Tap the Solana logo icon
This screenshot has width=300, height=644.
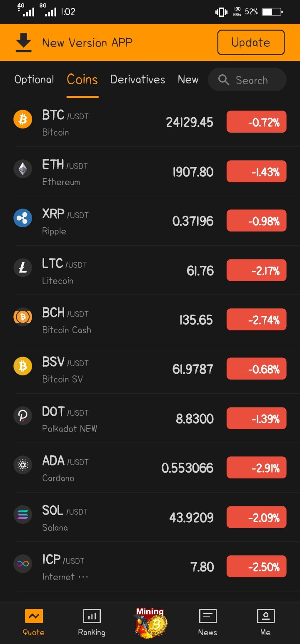click(x=23, y=515)
